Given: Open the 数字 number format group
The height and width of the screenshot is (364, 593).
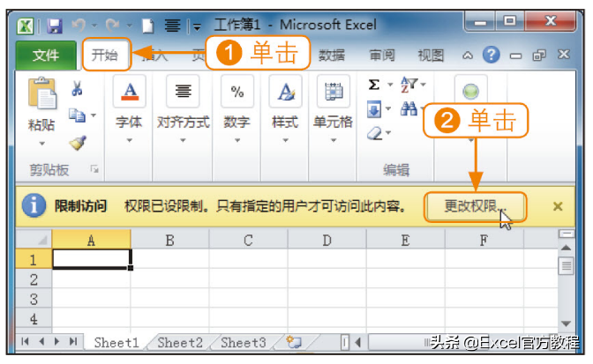Looking at the screenshot, I should [x=237, y=108].
